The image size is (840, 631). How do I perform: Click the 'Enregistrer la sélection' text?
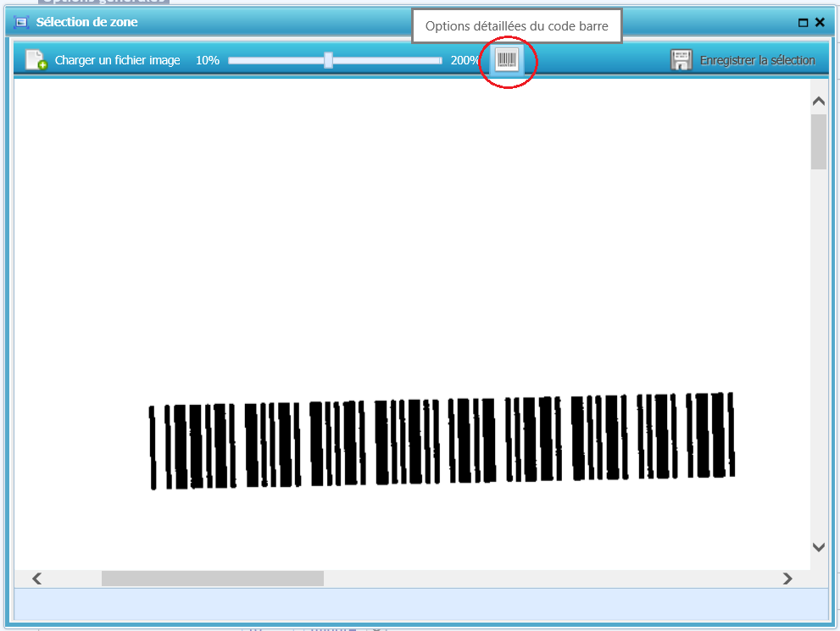757,60
